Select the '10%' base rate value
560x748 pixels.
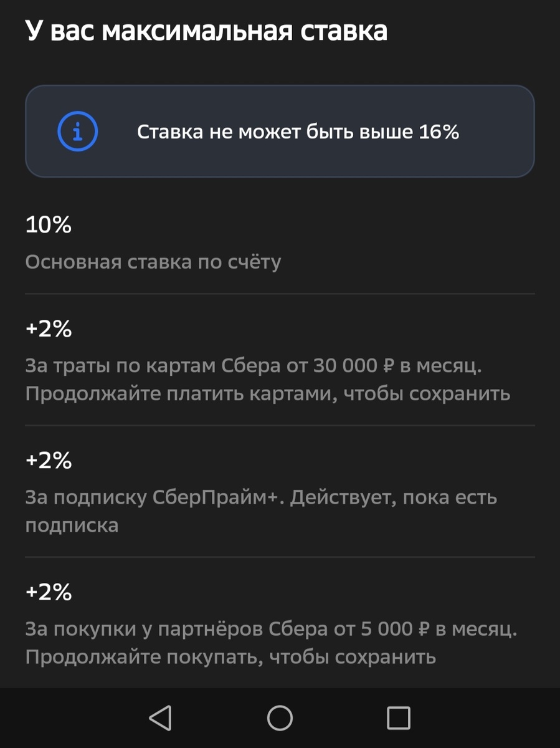(x=48, y=225)
